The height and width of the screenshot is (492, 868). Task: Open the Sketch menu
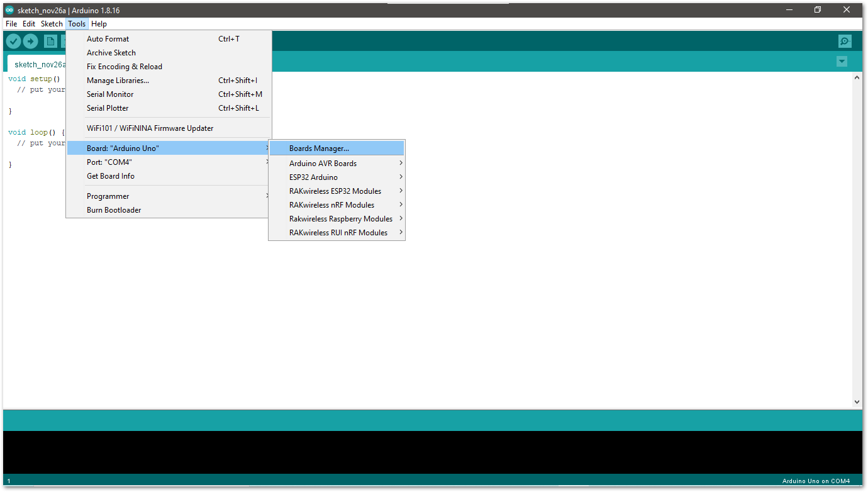click(52, 24)
